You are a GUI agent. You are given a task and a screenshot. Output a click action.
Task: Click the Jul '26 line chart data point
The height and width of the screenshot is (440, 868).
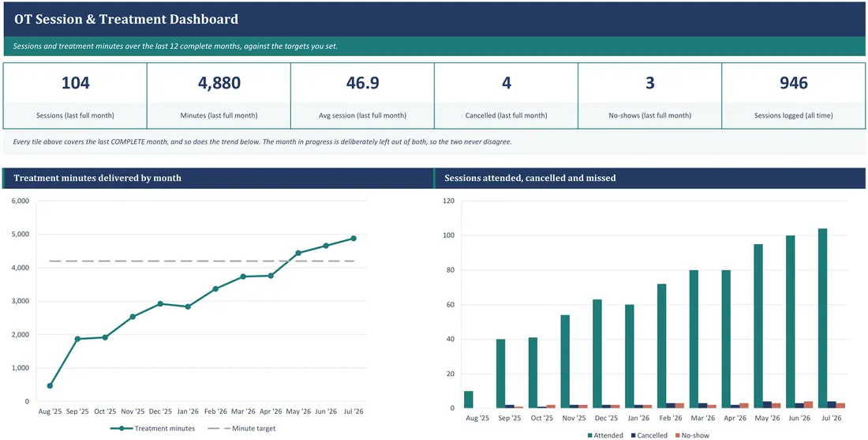[x=354, y=239]
